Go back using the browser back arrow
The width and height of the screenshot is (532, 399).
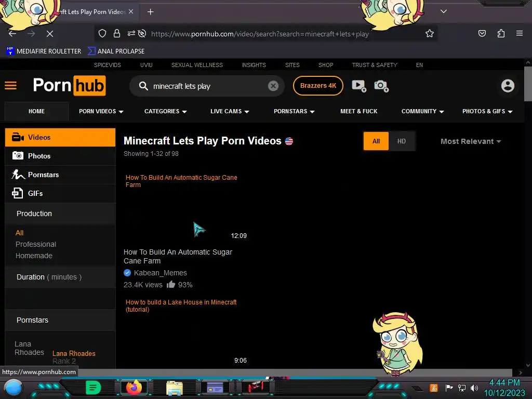coord(12,34)
